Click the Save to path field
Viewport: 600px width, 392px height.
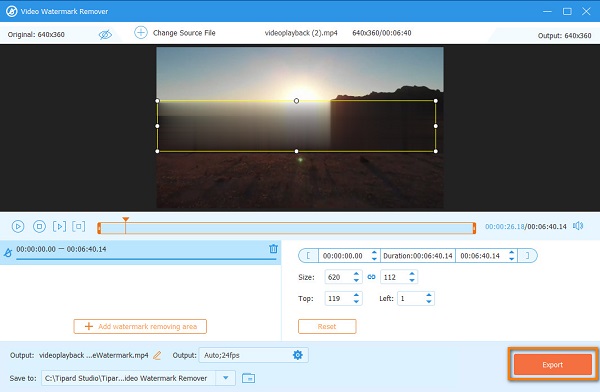[x=128, y=378]
